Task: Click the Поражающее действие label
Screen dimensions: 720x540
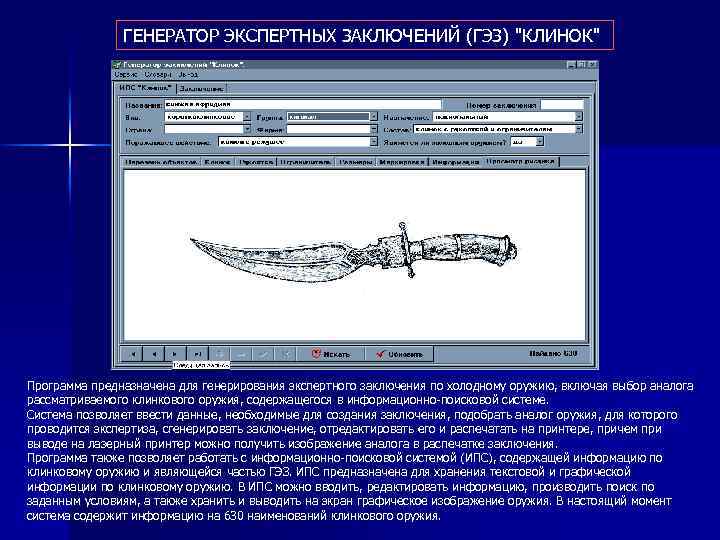Action: tap(169, 142)
